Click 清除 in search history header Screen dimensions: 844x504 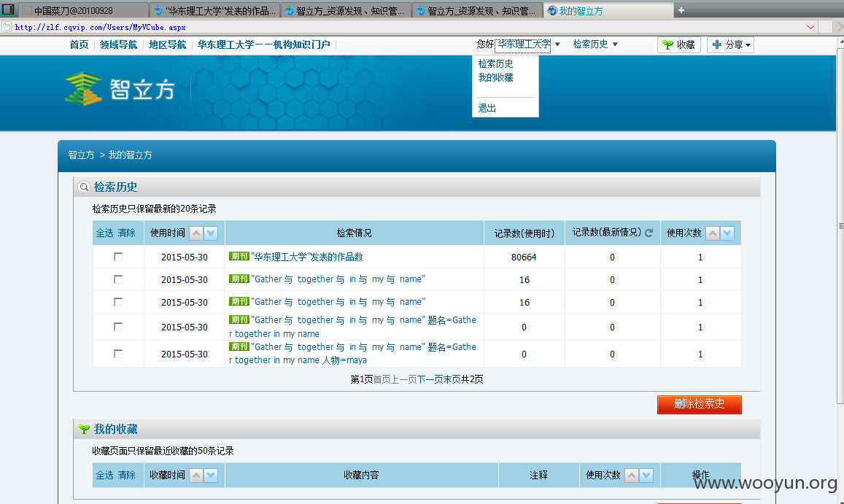tap(127, 233)
